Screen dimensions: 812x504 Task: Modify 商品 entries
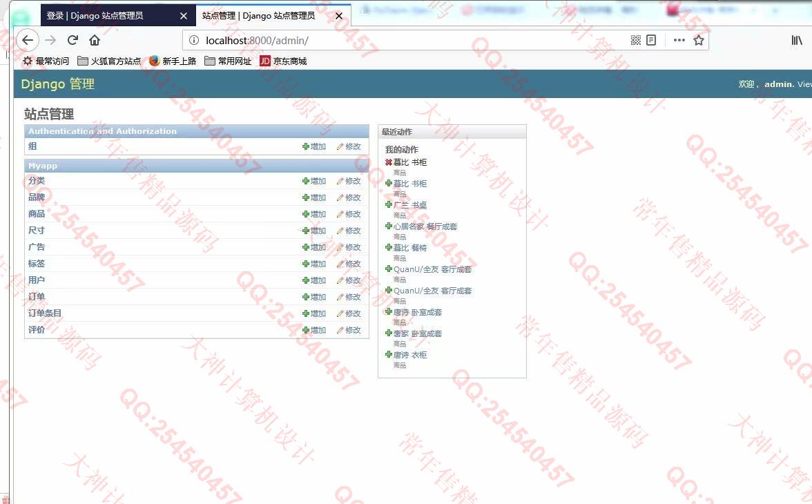click(349, 214)
